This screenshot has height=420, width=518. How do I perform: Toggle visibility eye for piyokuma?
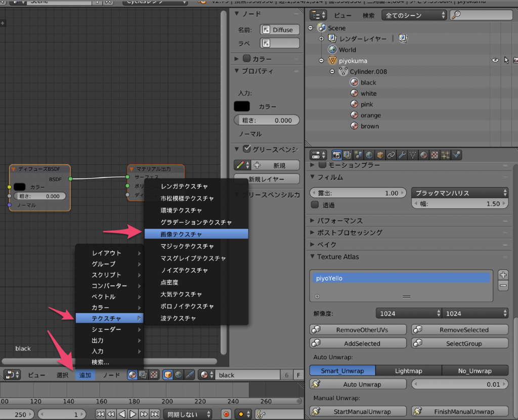click(x=495, y=61)
